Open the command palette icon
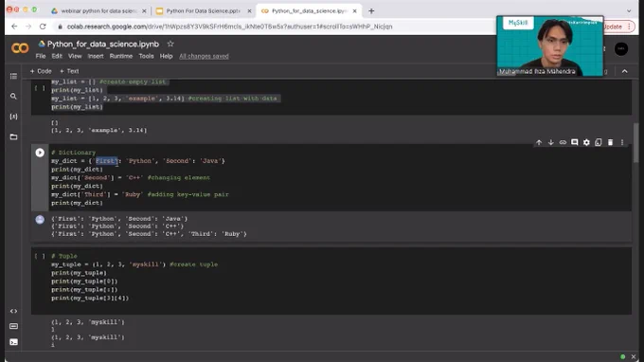This screenshot has width=644, height=362. point(13,326)
